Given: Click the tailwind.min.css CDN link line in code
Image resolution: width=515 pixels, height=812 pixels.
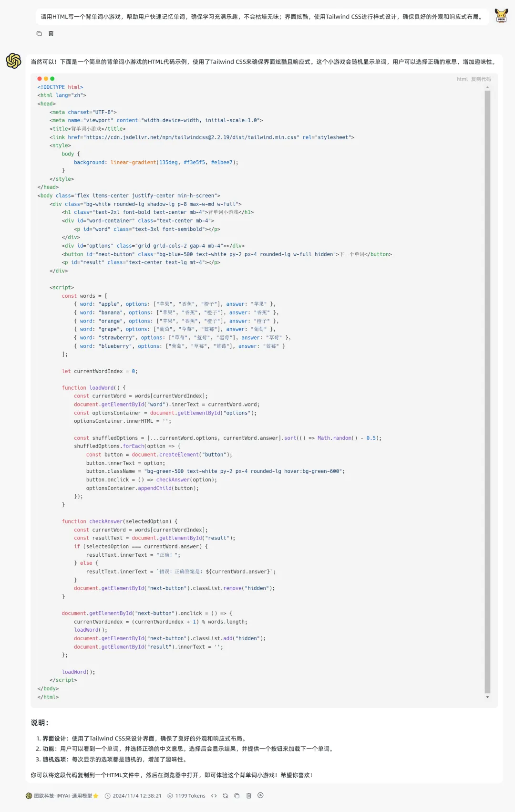Looking at the screenshot, I should coord(202,137).
